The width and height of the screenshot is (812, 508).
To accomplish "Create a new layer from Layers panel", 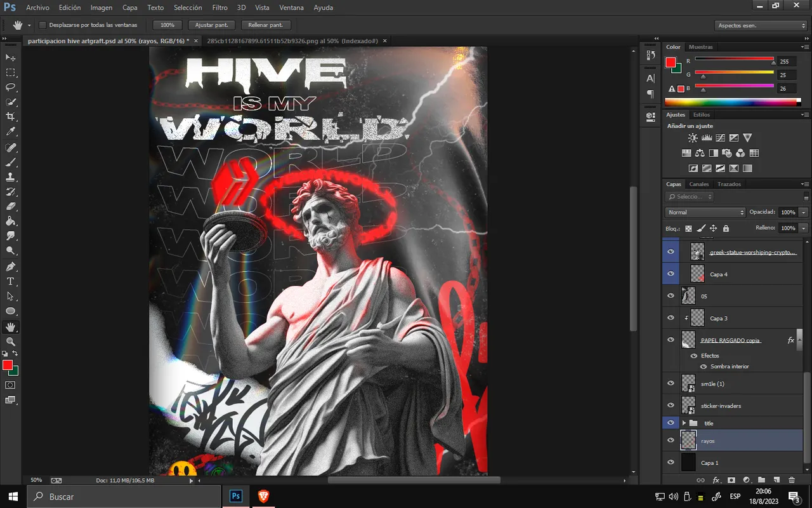I will point(776,480).
